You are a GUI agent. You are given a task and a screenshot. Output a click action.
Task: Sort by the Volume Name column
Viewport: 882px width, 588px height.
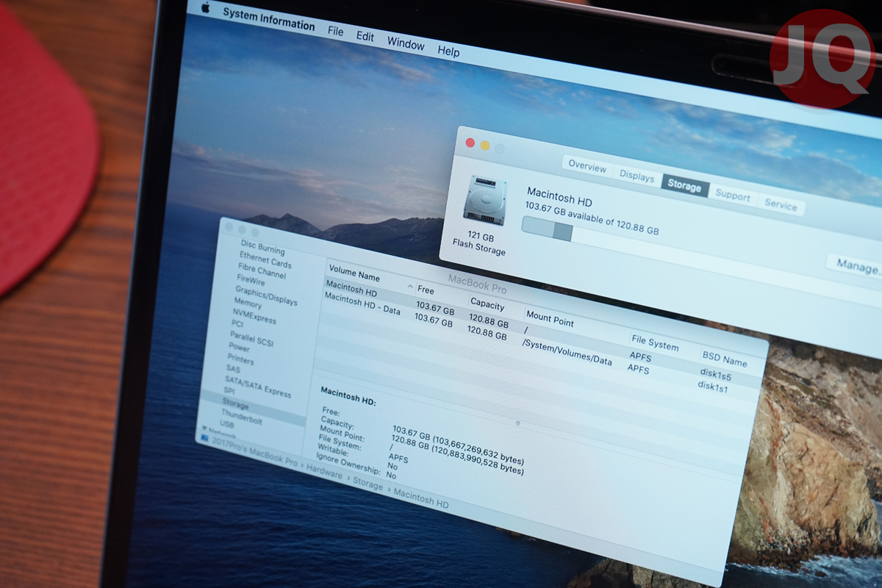[354, 273]
